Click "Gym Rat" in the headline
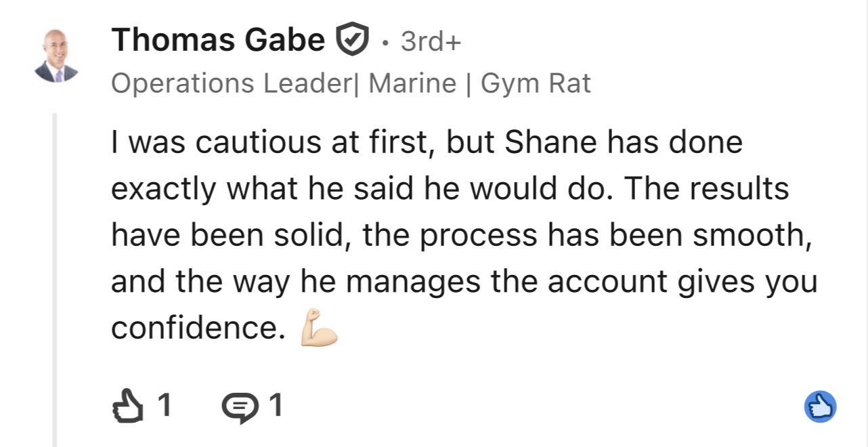 tap(536, 84)
